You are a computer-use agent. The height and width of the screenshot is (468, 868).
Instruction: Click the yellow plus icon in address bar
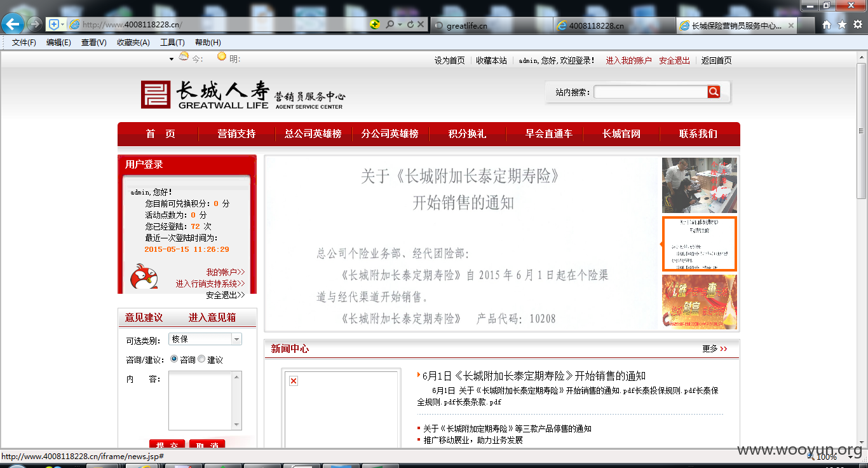click(375, 24)
